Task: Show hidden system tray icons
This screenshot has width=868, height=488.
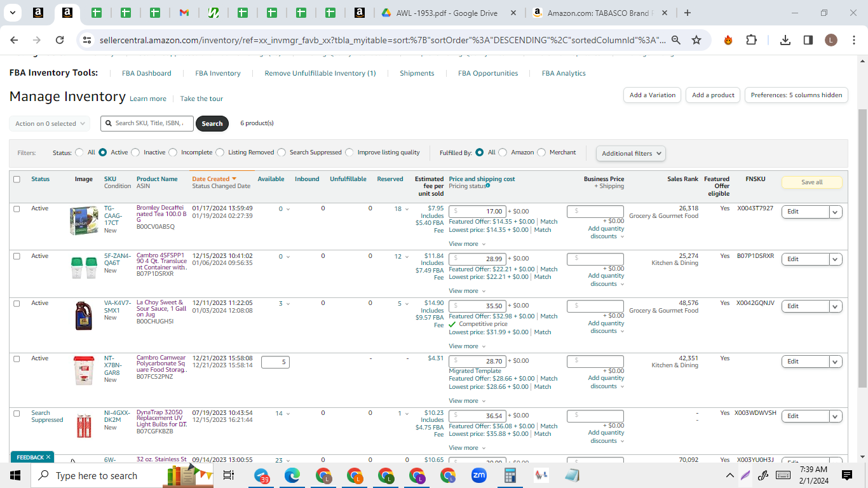Action: coord(730,475)
